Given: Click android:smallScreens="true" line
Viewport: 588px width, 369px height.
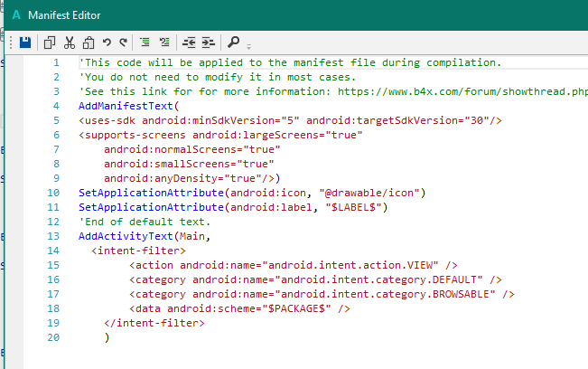Looking at the screenshot, I should (x=189, y=164).
